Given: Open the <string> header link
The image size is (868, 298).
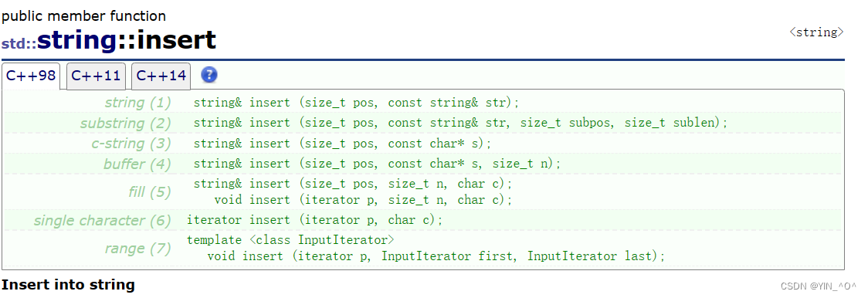Looking at the screenshot, I should pyautogui.click(x=816, y=32).
